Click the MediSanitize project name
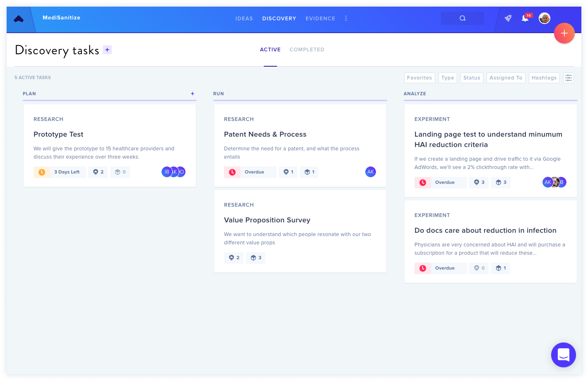Screen dimensions: 588x381 click(x=61, y=18)
